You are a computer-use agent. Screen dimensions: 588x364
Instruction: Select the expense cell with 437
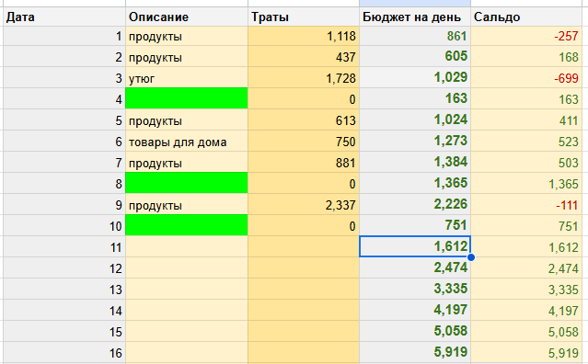click(304, 57)
